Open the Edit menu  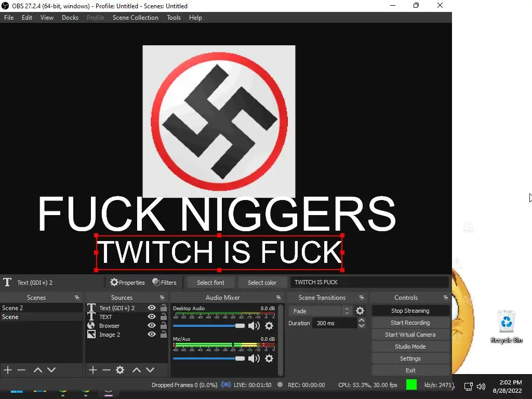click(27, 18)
